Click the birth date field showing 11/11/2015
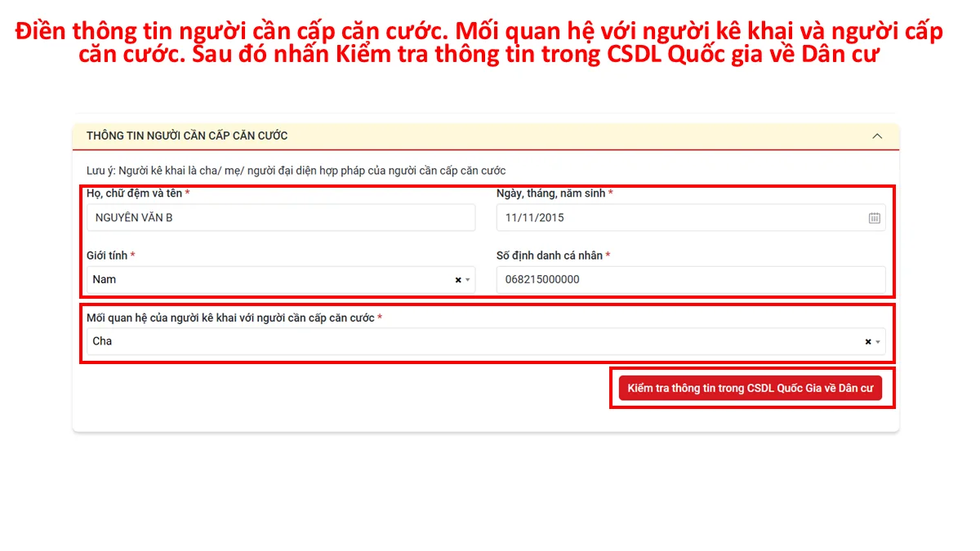This screenshot has width=980, height=551. [691, 218]
